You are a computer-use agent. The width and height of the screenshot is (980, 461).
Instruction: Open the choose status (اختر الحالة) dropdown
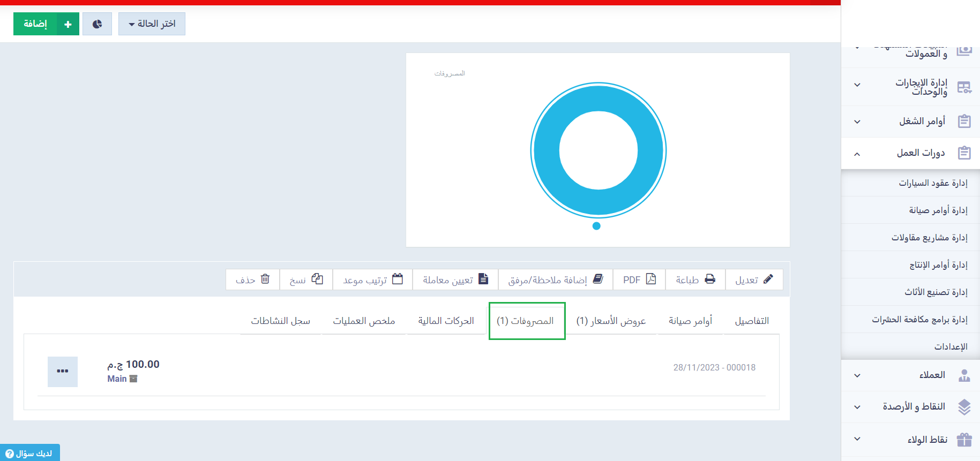point(152,24)
